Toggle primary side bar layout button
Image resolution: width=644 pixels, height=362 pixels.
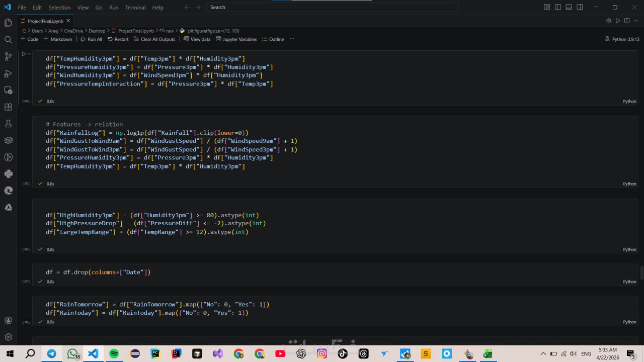click(x=558, y=7)
